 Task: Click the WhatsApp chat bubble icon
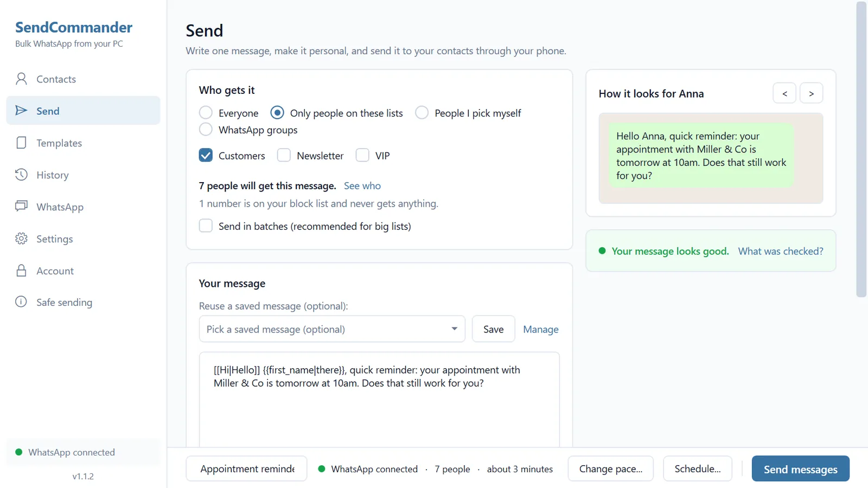click(x=21, y=207)
